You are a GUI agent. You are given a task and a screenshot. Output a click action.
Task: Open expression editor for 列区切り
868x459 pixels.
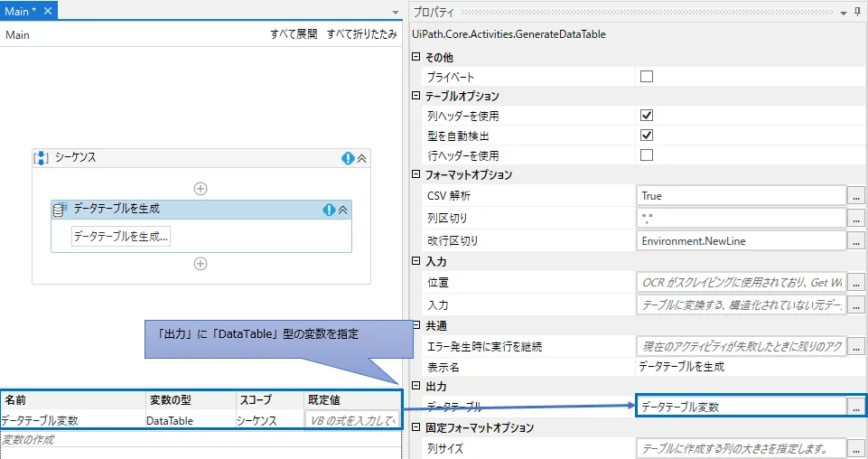click(x=856, y=218)
